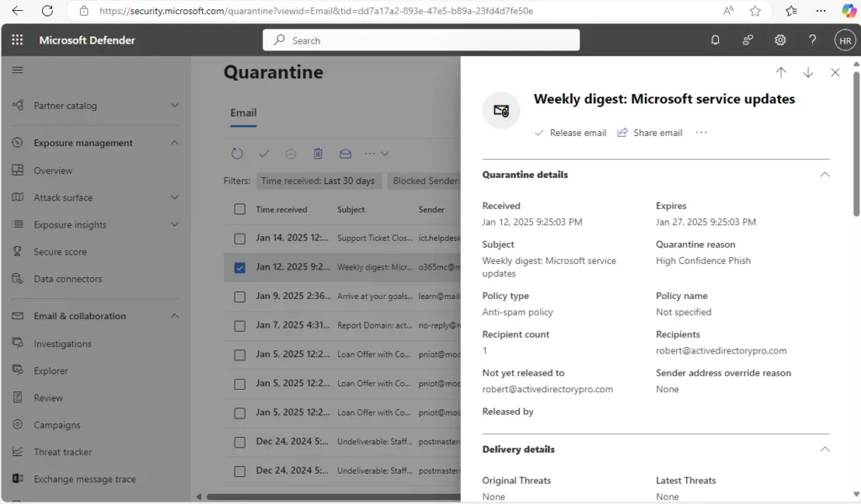
Task: Check the third Jan 5, 2025 Loan Offer row
Action: point(240,413)
